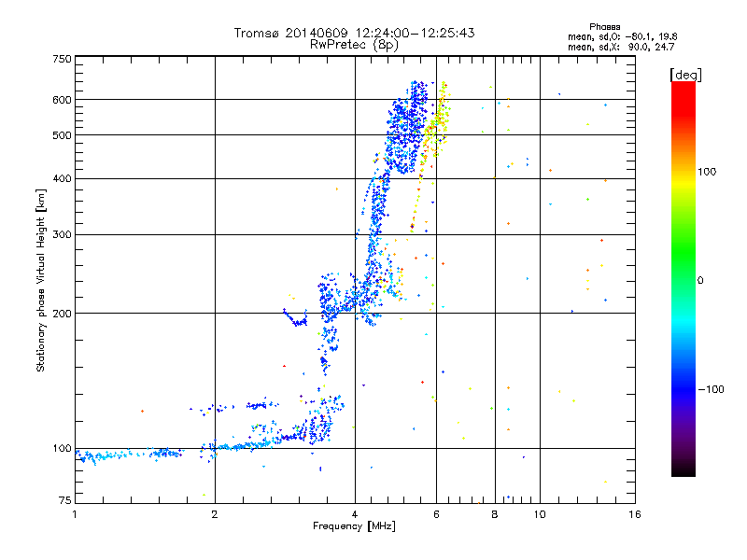The width and height of the screenshot is (747, 560).
Task: Click the y-axis tick label '600'
Action: 62,100
